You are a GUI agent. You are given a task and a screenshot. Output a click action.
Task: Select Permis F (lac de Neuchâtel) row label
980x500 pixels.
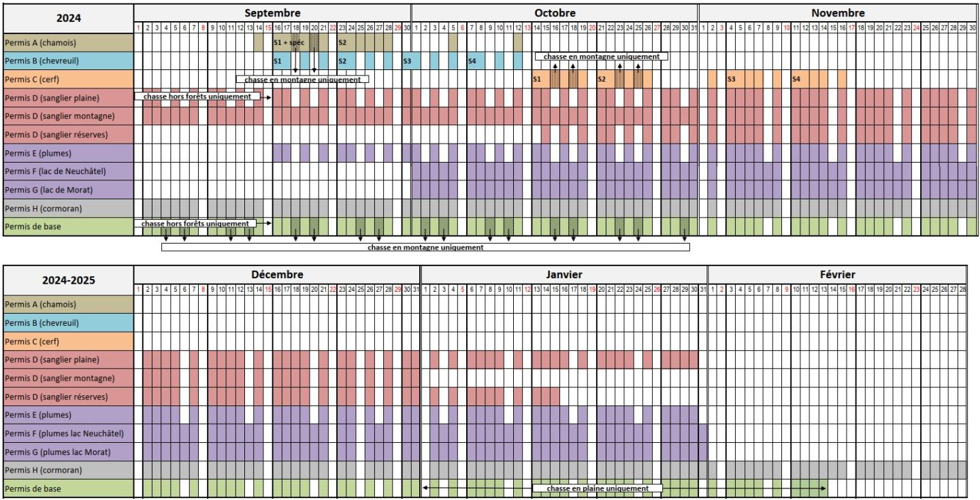(x=67, y=171)
